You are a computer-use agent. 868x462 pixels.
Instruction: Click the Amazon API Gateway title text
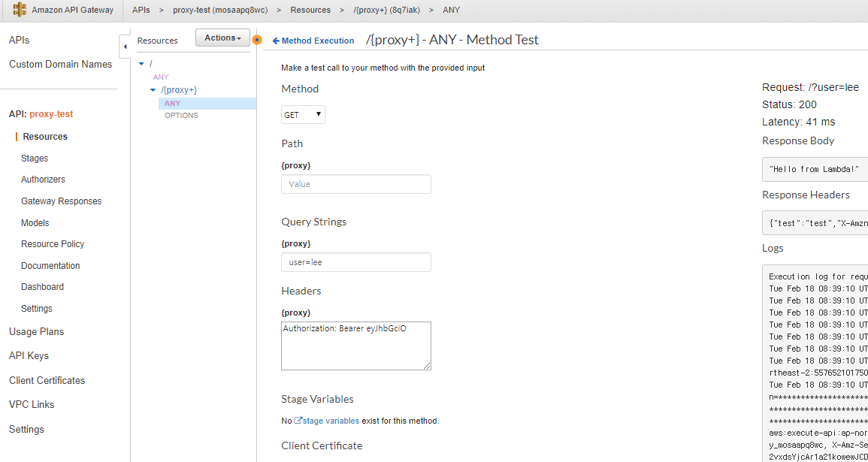[x=72, y=10]
